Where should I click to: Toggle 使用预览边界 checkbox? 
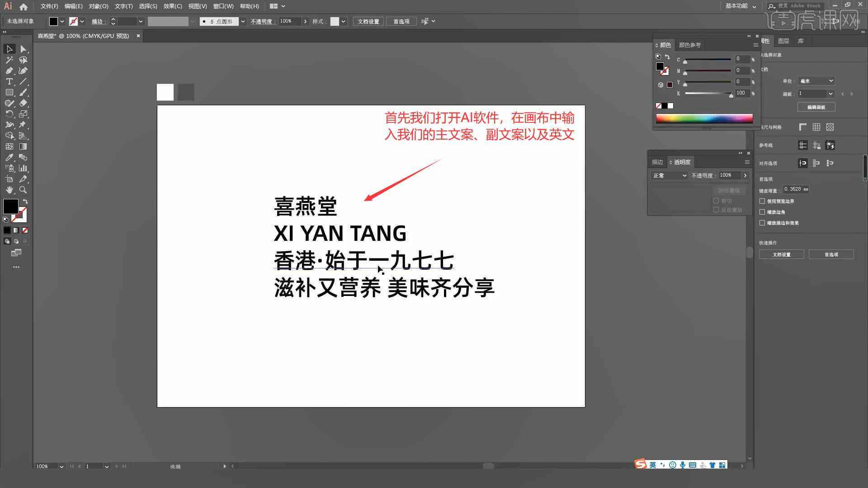coord(763,201)
